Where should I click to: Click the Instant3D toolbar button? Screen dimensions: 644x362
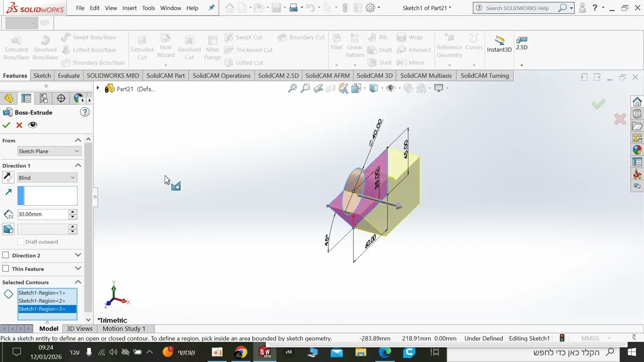pyautogui.click(x=499, y=44)
